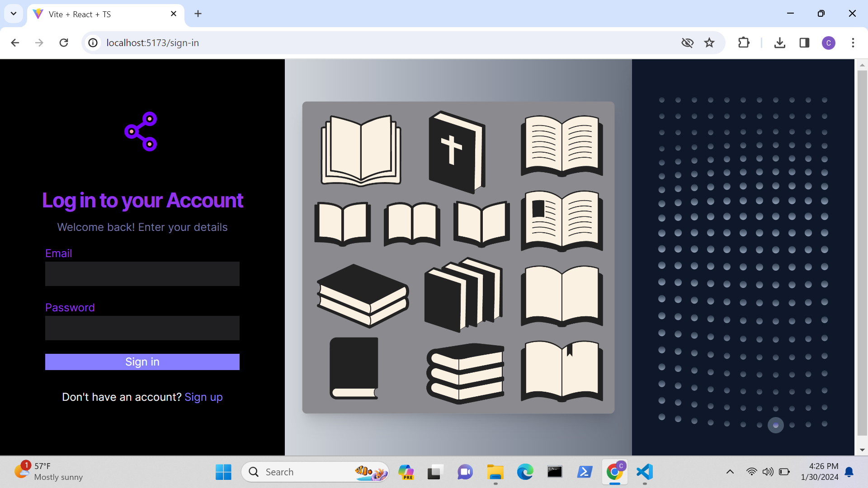Click the bookmarked open book icon bottom right

pyautogui.click(x=562, y=371)
